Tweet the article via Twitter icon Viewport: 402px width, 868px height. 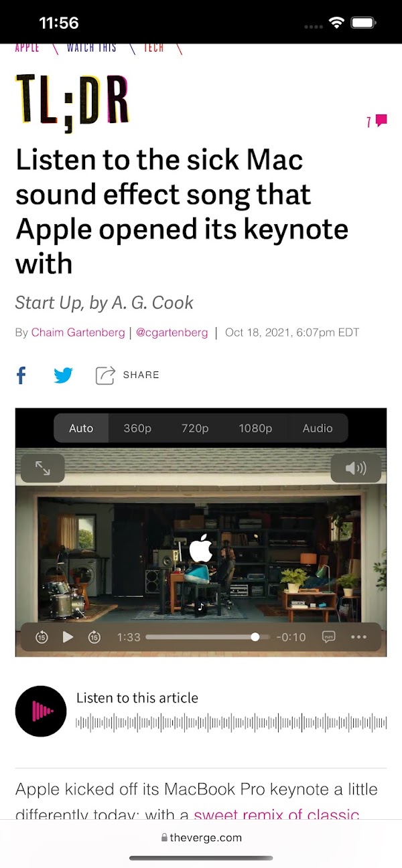tap(64, 375)
